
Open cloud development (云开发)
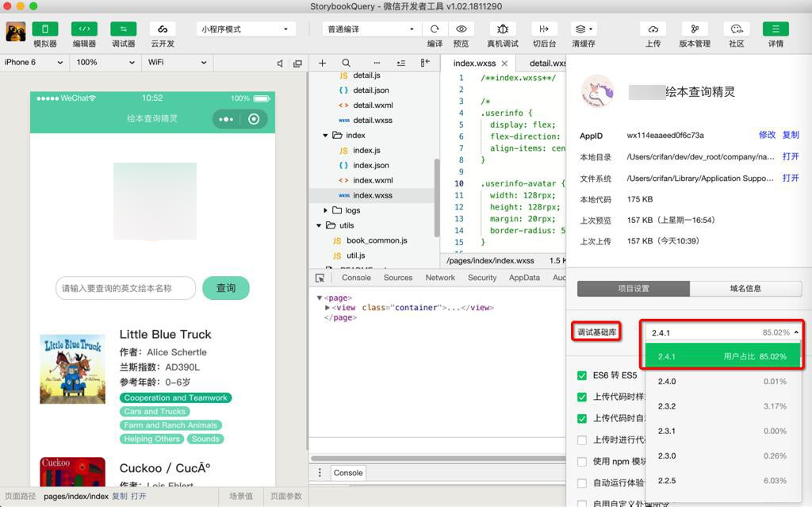tap(163, 29)
